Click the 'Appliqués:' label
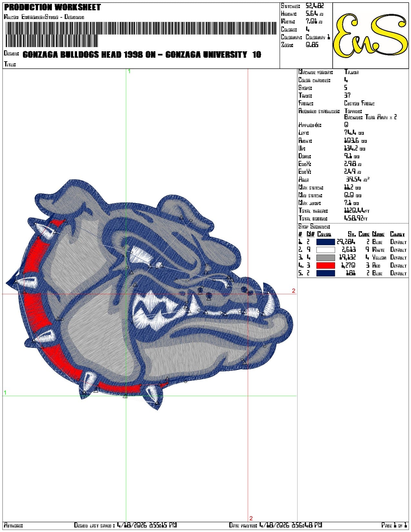Image resolution: width=411 pixels, height=532 pixels. (310, 125)
